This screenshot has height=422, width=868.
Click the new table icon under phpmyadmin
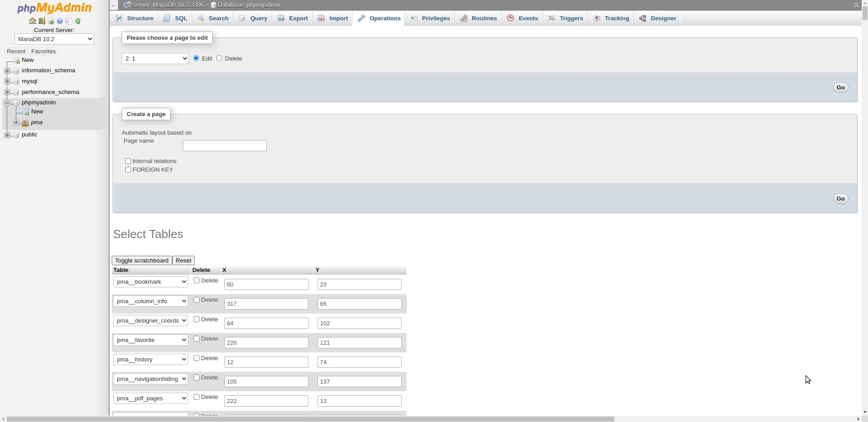point(26,112)
